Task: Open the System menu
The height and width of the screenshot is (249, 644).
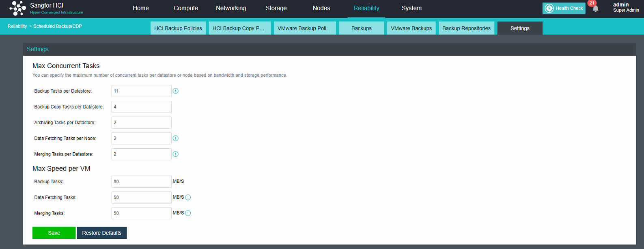Action: point(411,8)
